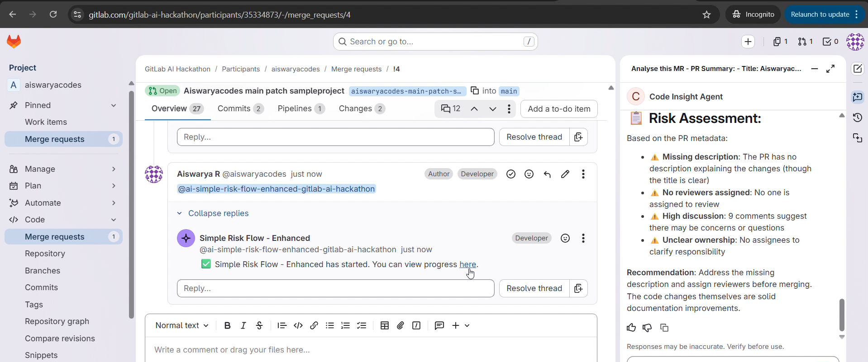Give thumbs down to agent response
The height and width of the screenshot is (362, 868).
pyautogui.click(x=647, y=328)
